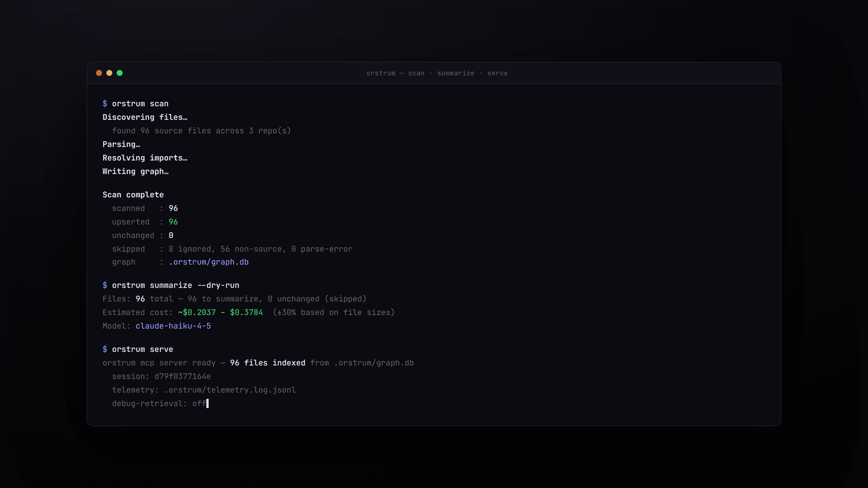
Task: Click the telemetry path '.orstrum/telemetry.log.jsonl'
Action: pyautogui.click(x=230, y=390)
